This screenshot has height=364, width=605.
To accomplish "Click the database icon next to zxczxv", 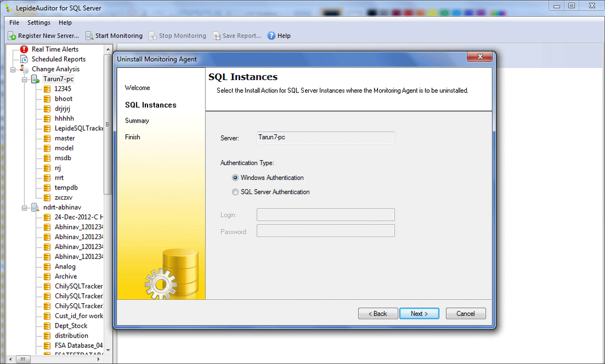I will click(47, 197).
